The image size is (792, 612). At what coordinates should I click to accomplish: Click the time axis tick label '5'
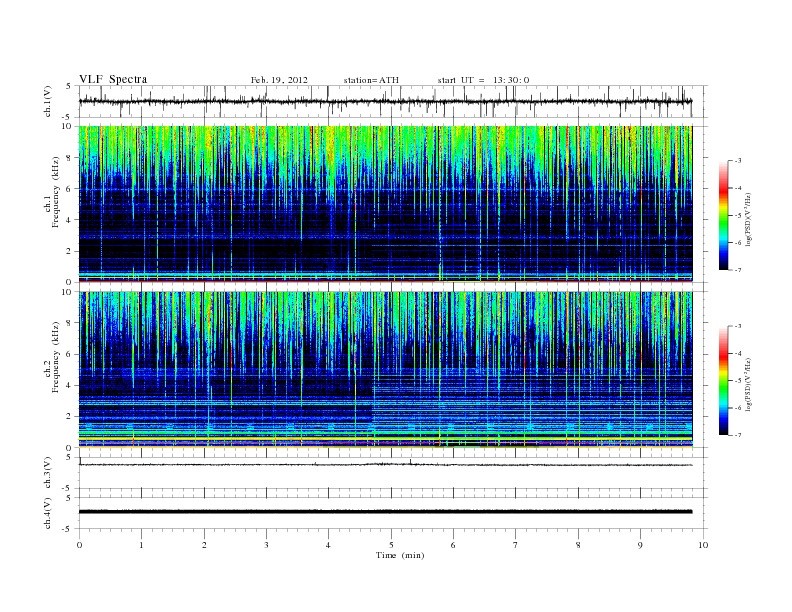click(391, 545)
